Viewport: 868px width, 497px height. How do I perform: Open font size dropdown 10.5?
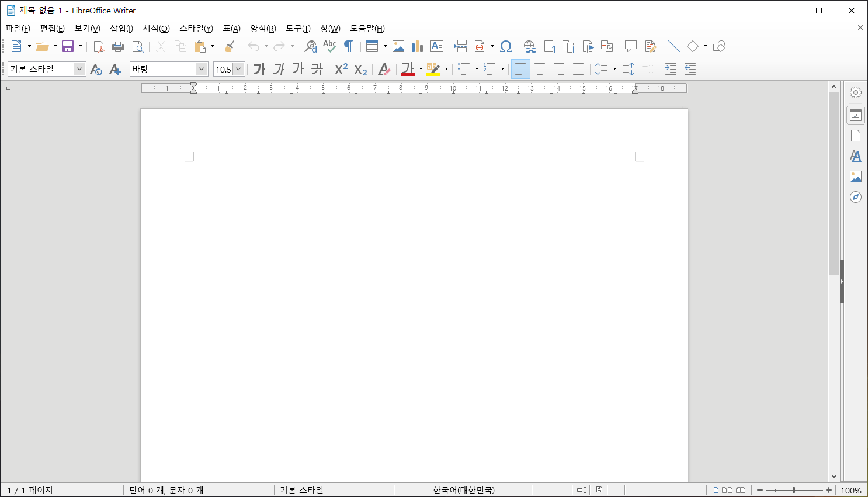238,69
